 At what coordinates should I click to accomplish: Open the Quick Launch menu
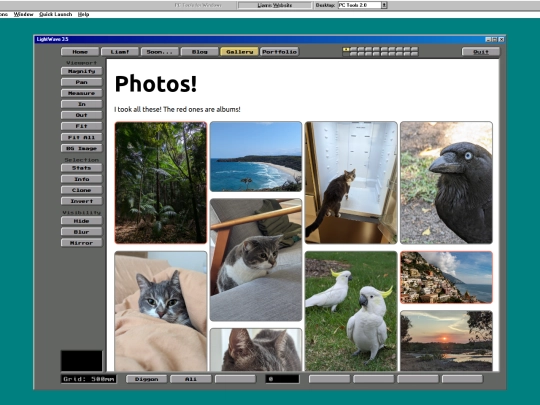[x=55, y=14]
